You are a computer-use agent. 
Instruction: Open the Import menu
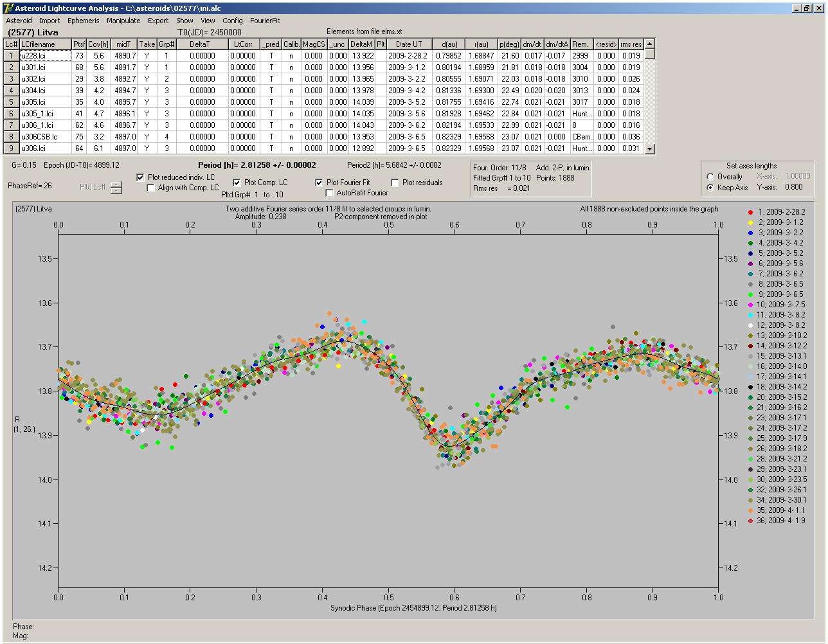50,21
